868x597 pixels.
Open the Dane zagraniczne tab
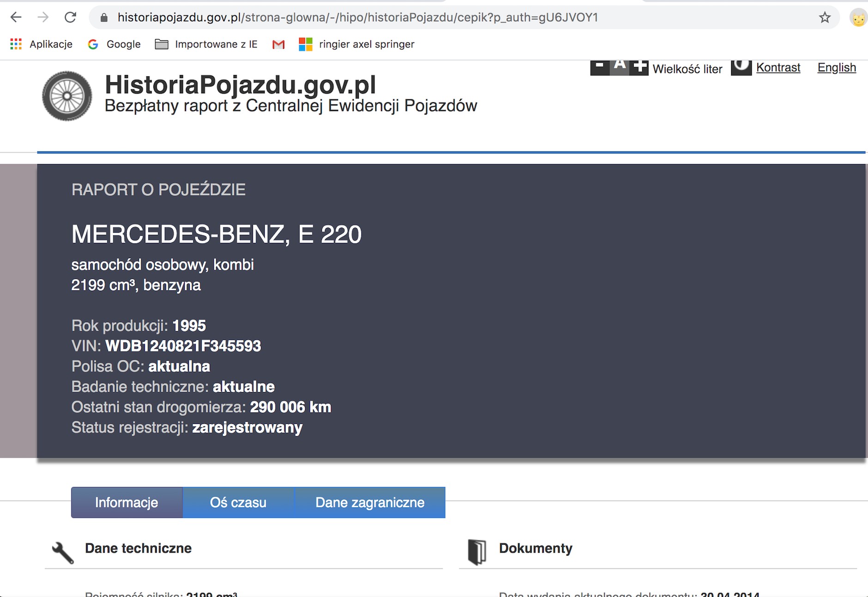(369, 502)
